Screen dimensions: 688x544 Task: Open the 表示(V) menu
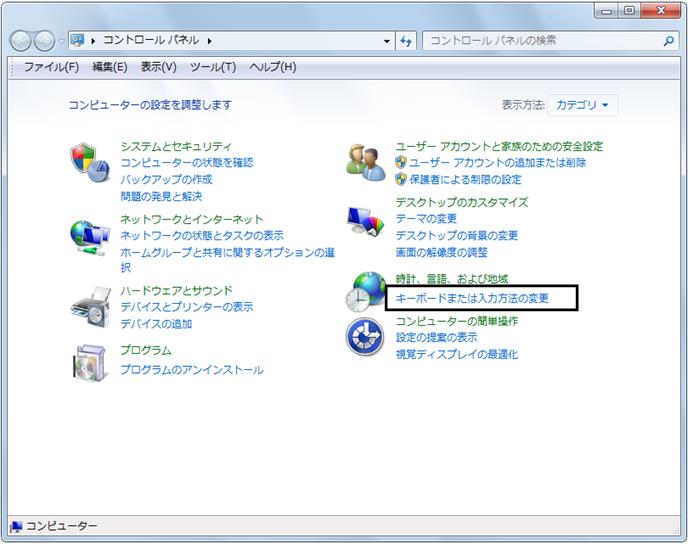click(x=158, y=67)
